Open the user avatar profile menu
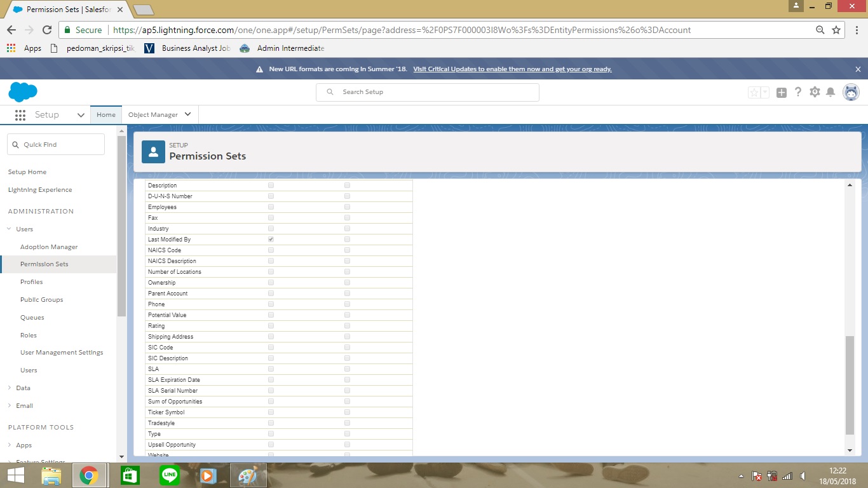 pos(851,92)
